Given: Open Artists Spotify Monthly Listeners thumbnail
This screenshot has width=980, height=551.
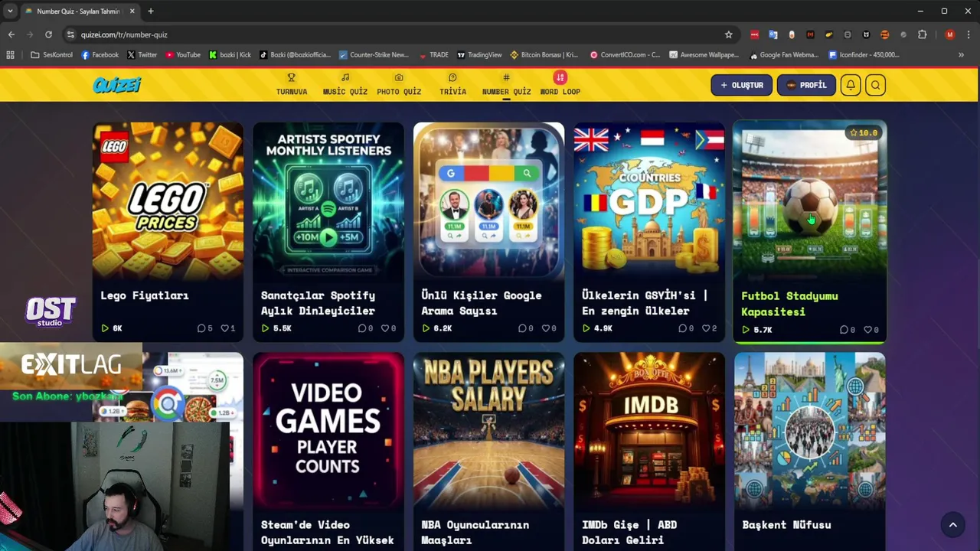Looking at the screenshot, I should [328, 202].
